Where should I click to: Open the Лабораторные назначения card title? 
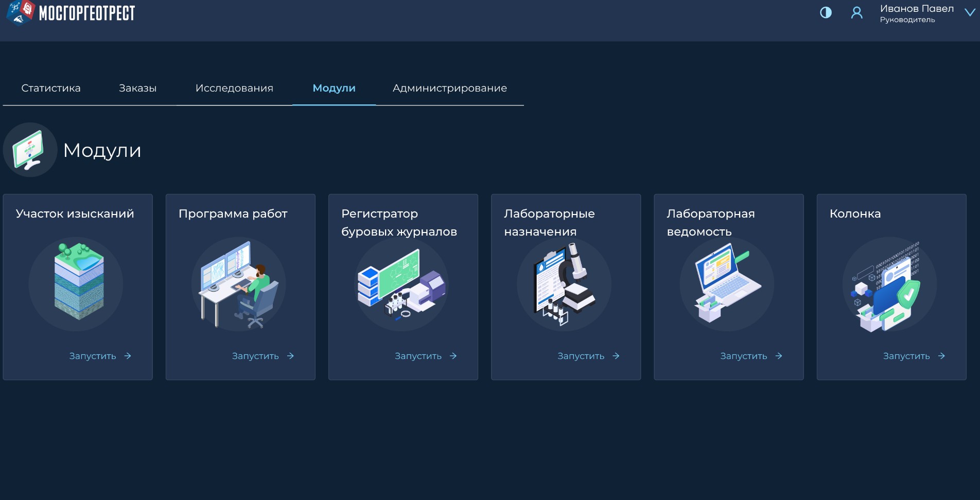point(549,222)
